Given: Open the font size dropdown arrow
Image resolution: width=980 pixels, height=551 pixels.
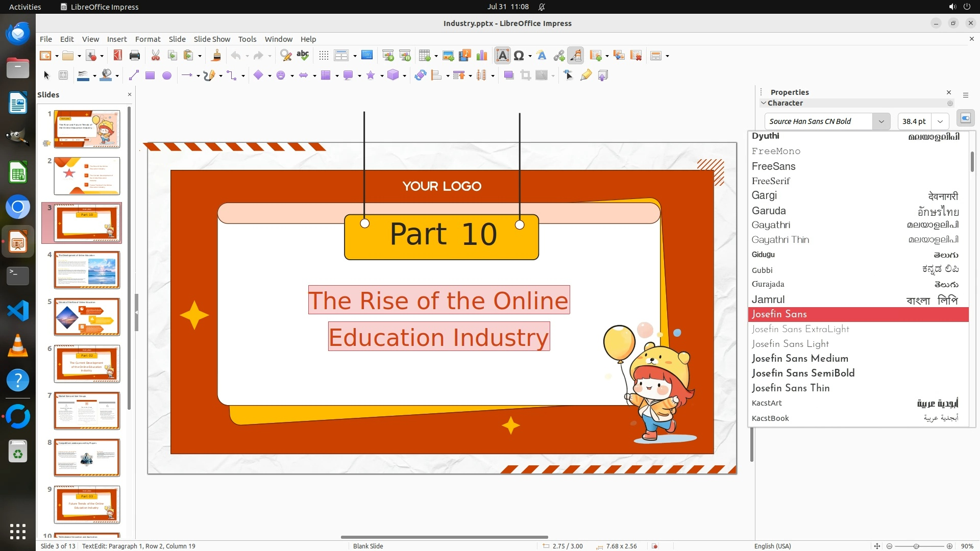Looking at the screenshot, I should click(x=940, y=121).
